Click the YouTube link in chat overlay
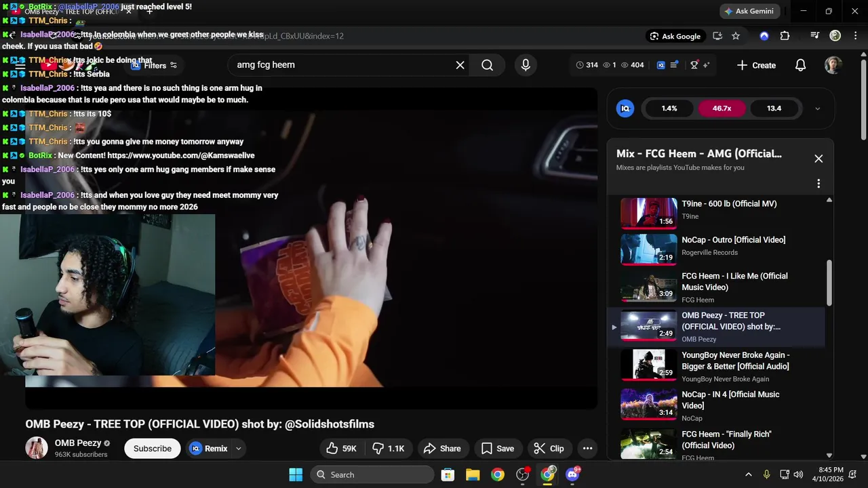Viewport: 868px width, 488px height. click(x=181, y=156)
